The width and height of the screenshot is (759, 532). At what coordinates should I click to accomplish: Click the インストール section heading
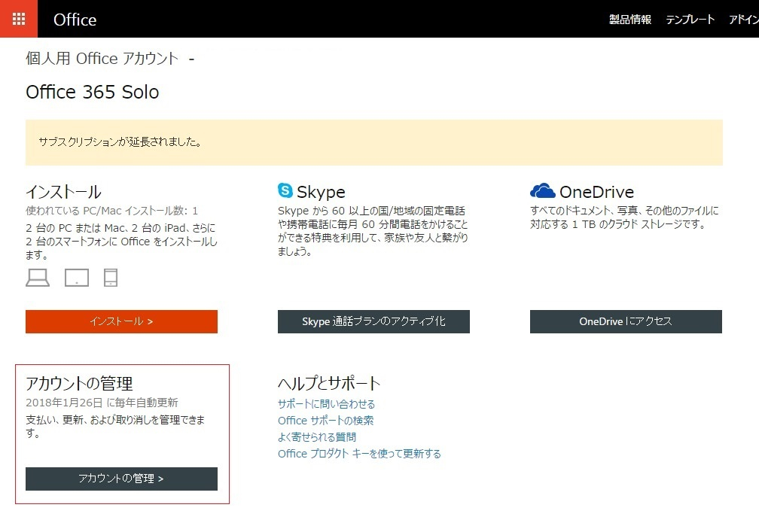click(x=63, y=192)
